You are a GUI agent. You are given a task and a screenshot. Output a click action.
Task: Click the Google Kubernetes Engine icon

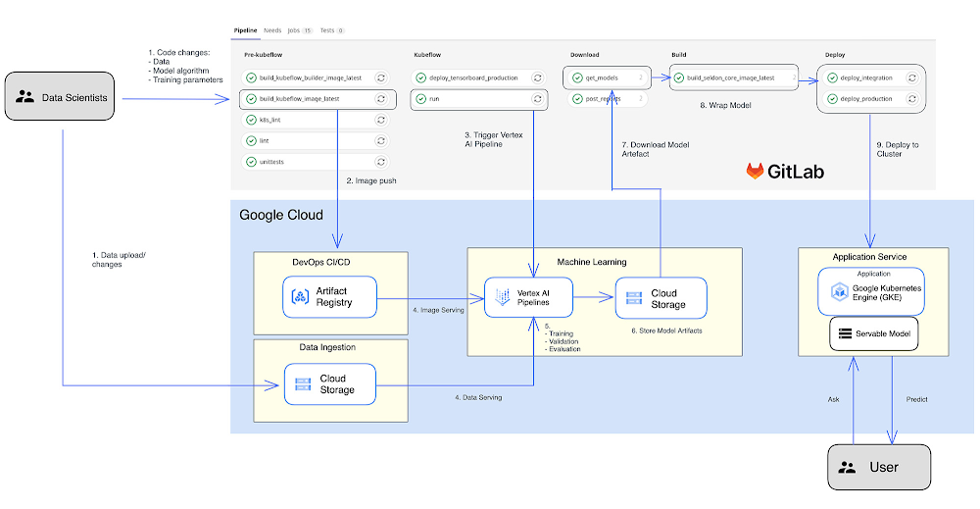click(839, 292)
